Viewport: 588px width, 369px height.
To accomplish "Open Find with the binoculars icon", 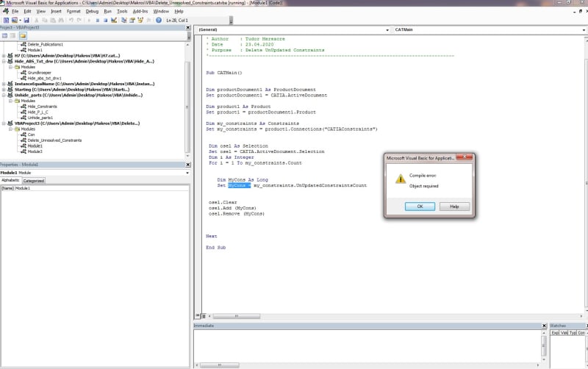I will [x=61, y=21].
